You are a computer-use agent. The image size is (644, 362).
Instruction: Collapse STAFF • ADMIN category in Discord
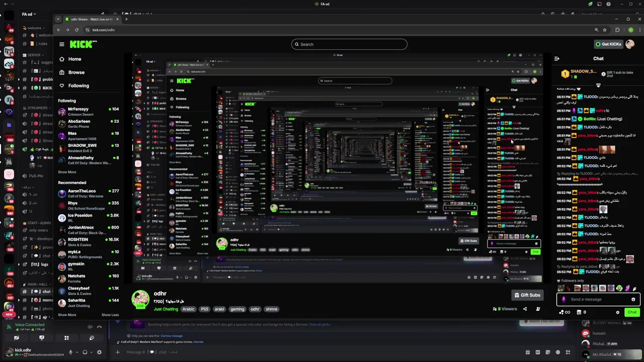click(x=36, y=223)
